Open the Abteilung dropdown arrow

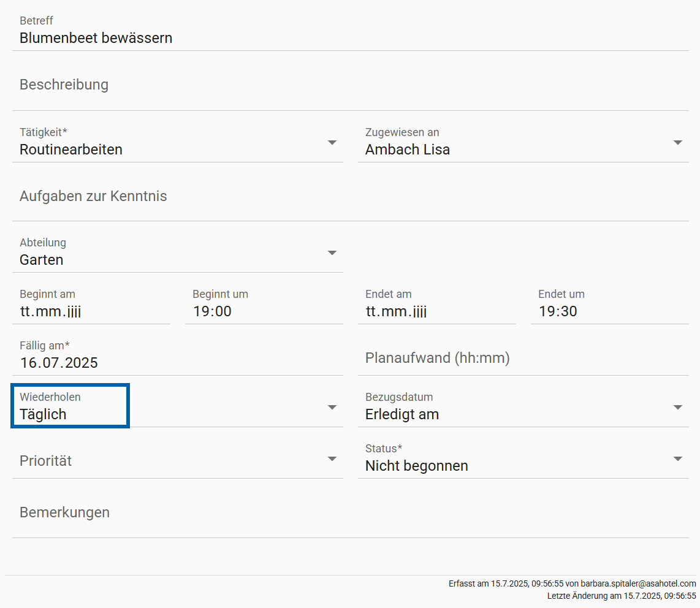click(332, 253)
